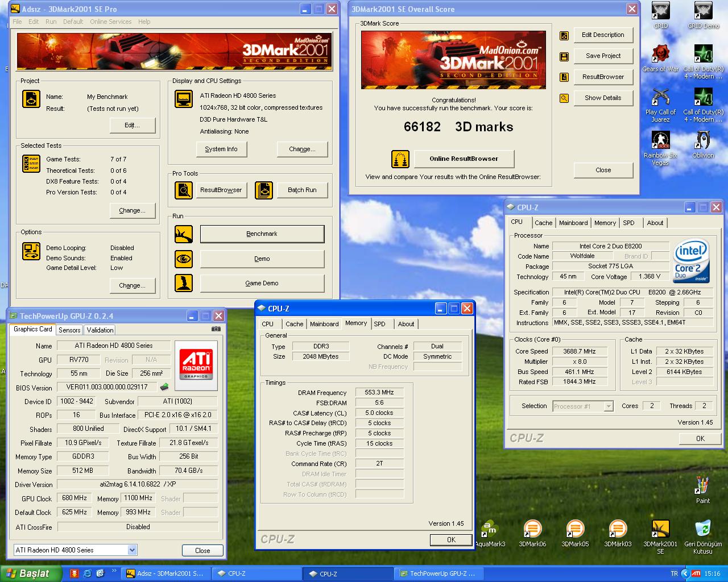Screen dimensions: 728x582
Task: Click the icon beside the ResultBrowser button in the score window
Action: pyautogui.click(x=564, y=77)
